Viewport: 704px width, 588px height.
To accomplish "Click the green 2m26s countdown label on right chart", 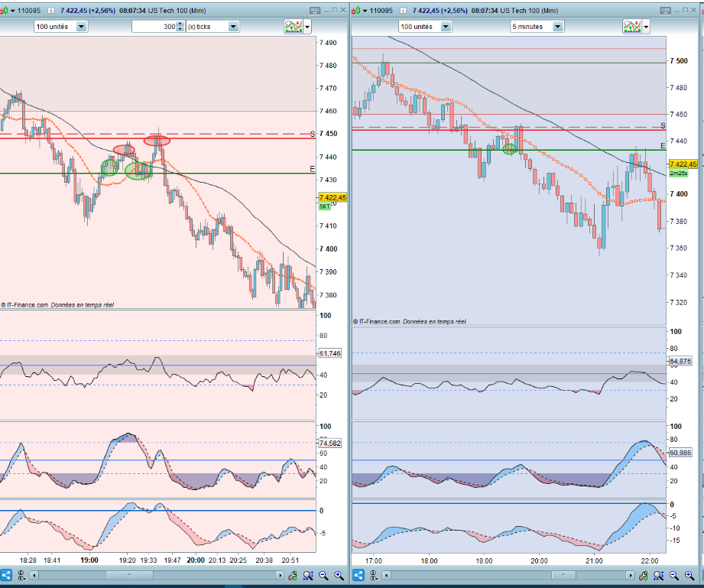I will pyautogui.click(x=679, y=174).
